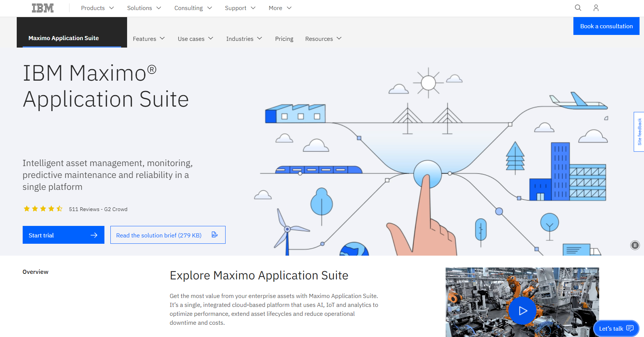Click 511 Reviews - G2 Crowd text
The height and width of the screenshot is (337, 644).
point(98,209)
